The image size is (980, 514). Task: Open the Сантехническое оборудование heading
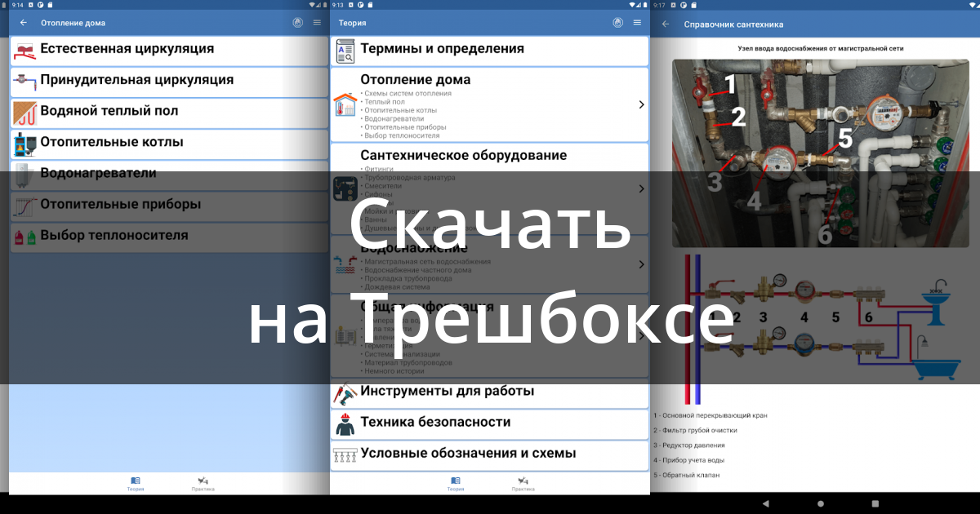tap(463, 155)
